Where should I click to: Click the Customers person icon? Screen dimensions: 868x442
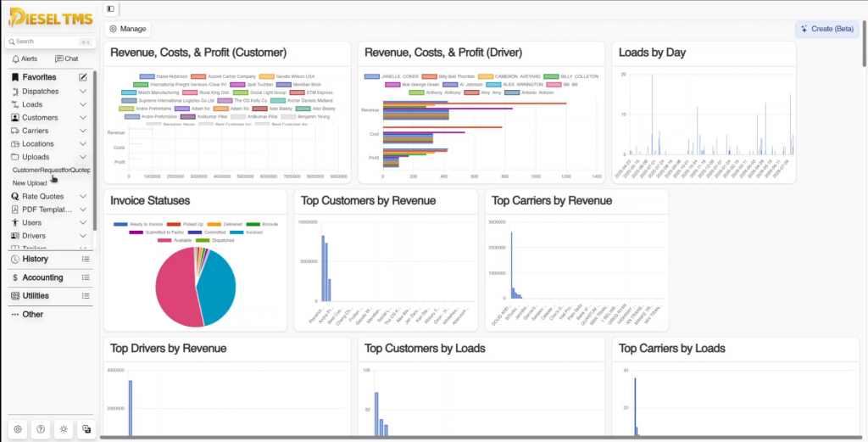tap(15, 117)
